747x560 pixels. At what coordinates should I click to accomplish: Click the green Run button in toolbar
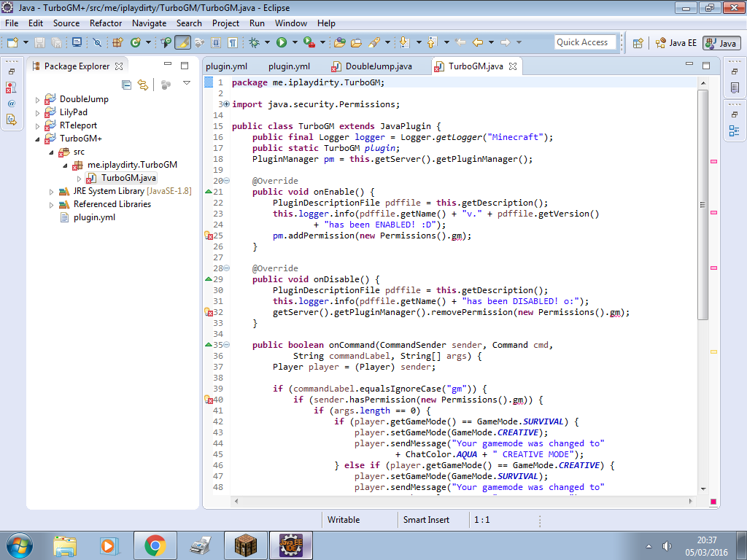282,43
